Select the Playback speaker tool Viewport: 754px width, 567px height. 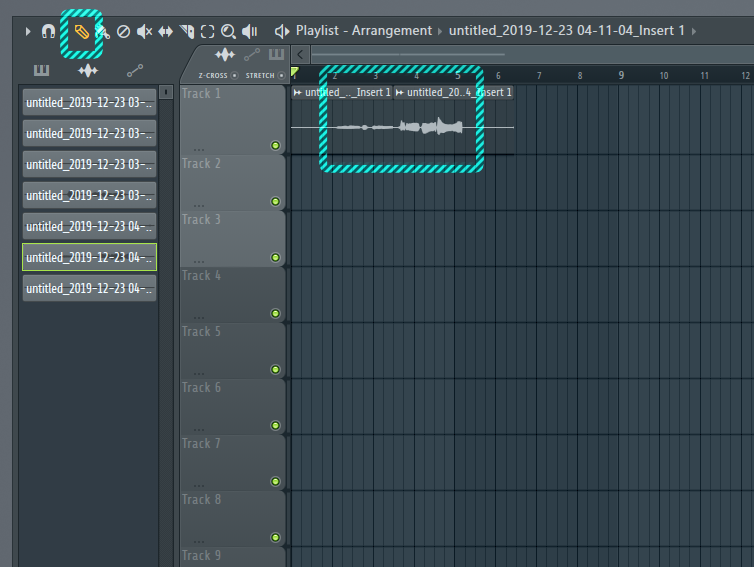click(250, 32)
